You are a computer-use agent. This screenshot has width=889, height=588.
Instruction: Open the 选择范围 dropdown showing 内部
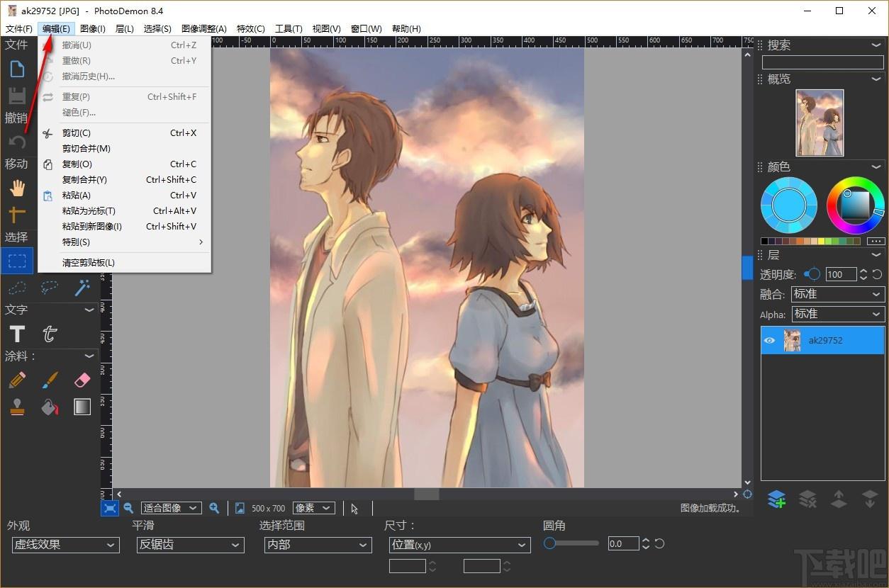[318, 545]
